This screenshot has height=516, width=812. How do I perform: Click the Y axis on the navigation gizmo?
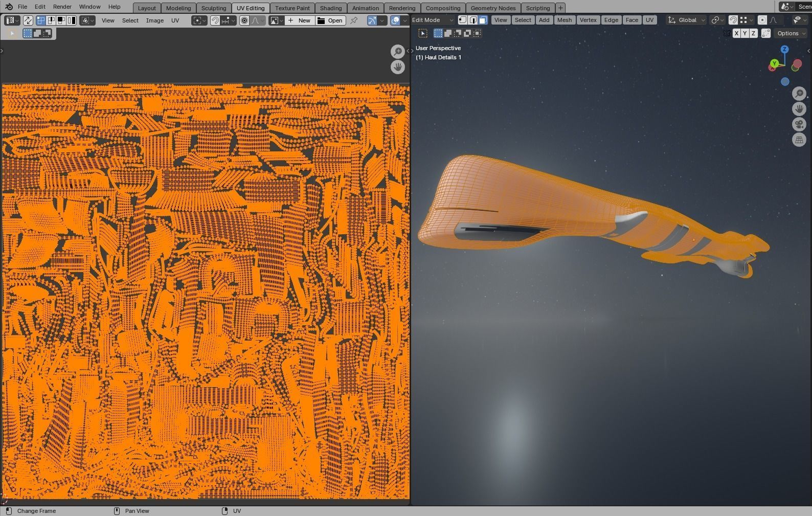tap(774, 63)
